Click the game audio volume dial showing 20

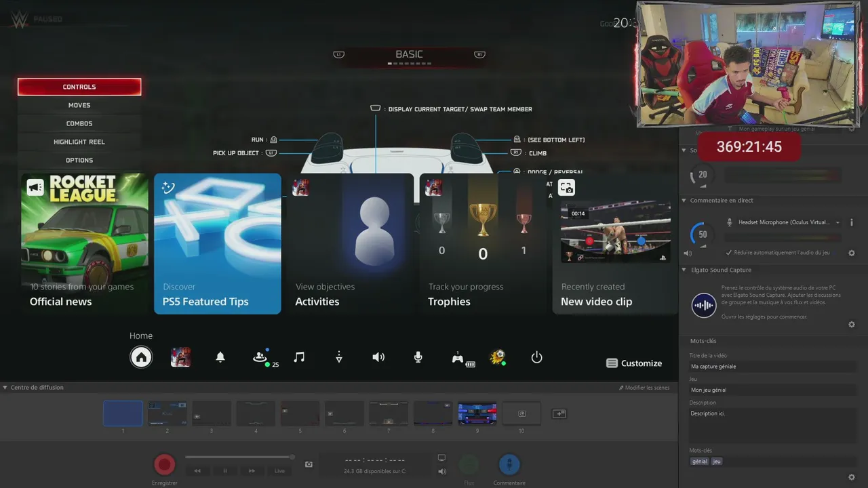(702, 175)
